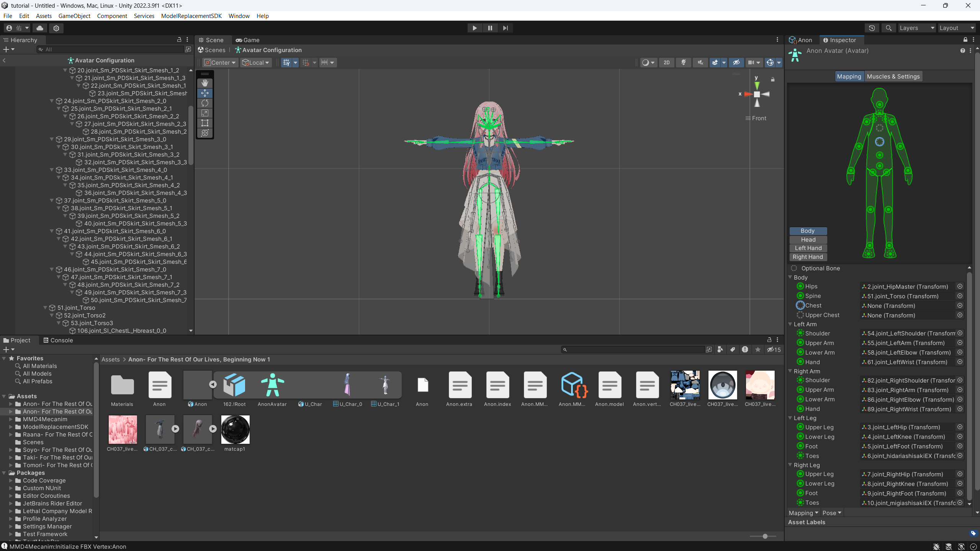Open the Pose dropdown in Inspector
The image size is (980, 551).
[832, 513]
